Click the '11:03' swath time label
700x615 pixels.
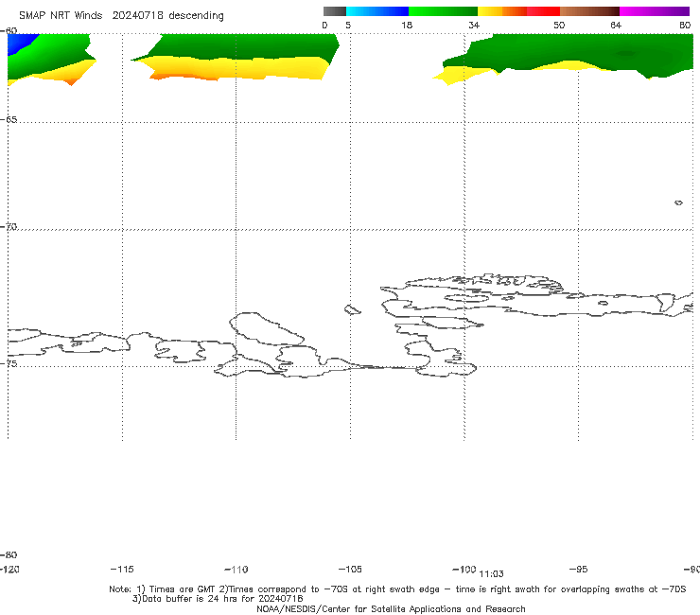(x=491, y=574)
